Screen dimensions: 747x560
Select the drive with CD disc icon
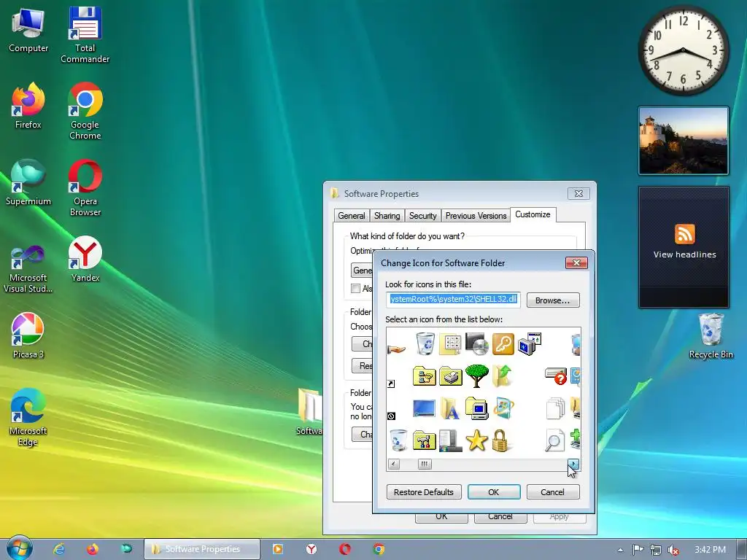coord(477,344)
